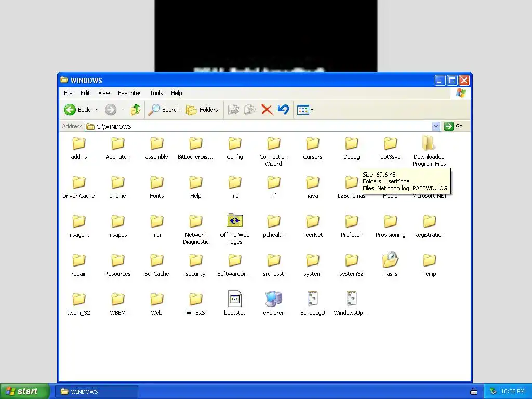Select the Help folder icon
Viewport: 532px width, 399px height.
(196, 182)
